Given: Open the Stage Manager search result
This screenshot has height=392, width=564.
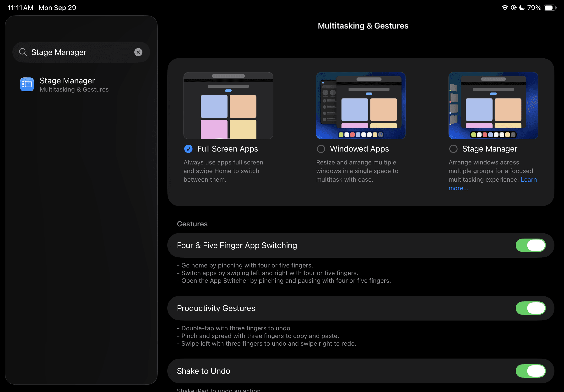Looking at the screenshot, I should (x=74, y=84).
